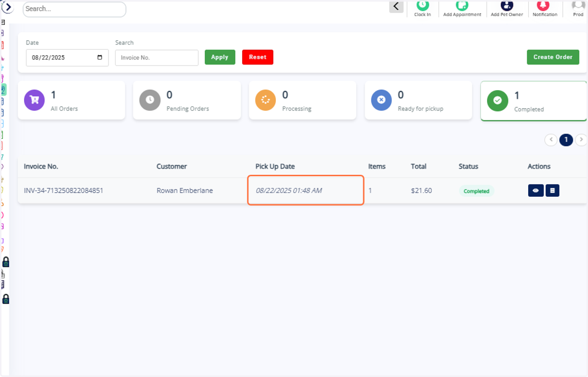588x377 pixels.
Task: Select the Completed orders card
Action: pos(534,101)
